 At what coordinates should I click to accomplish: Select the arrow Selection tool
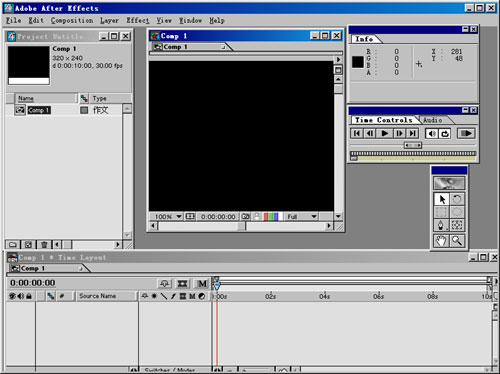[x=441, y=199]
